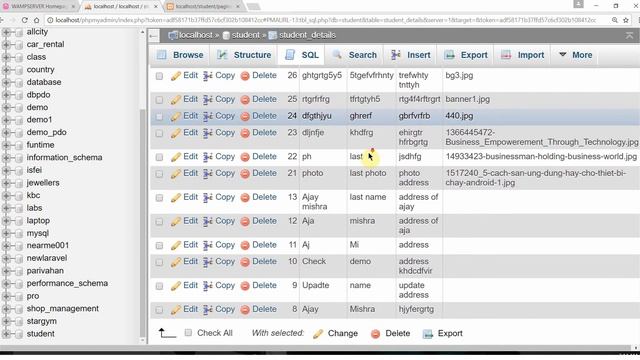Image resolution: width=640 pixels, height=360 pixels.
Task: Click the pencil Edit icon for row 10
Action: point(176,262)
